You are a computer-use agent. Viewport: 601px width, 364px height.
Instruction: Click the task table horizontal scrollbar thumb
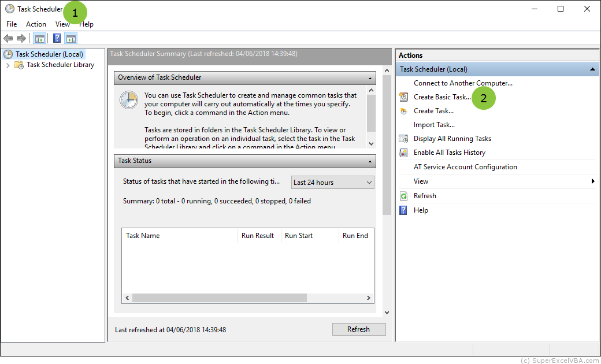220,298
